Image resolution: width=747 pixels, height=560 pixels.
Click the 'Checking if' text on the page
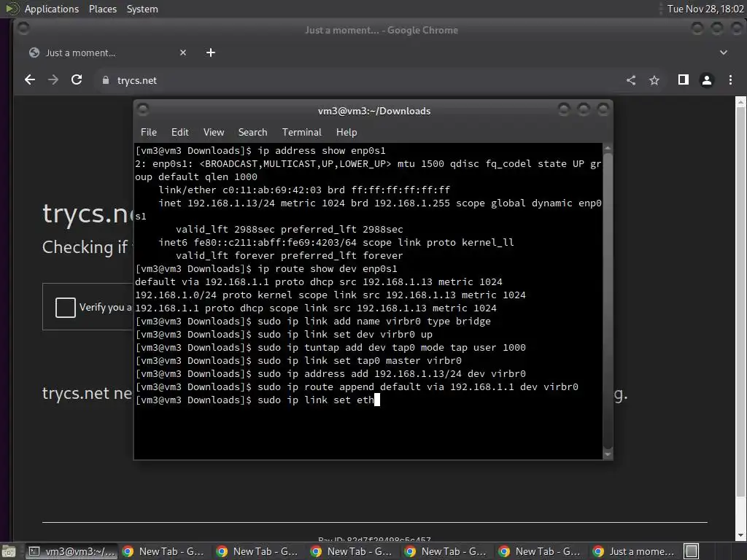pyautogui.click(x=85, y=247)
